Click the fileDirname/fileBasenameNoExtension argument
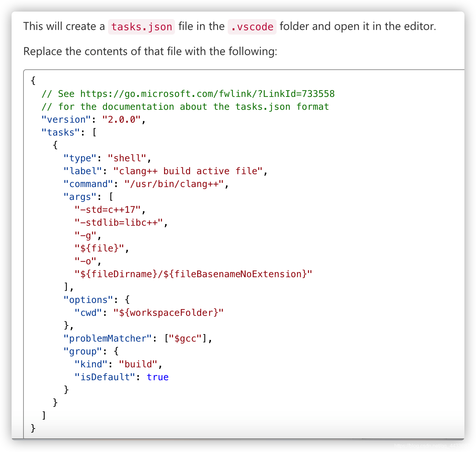The height and width of the screenshot is (452, 476). [x=194, y=274]
